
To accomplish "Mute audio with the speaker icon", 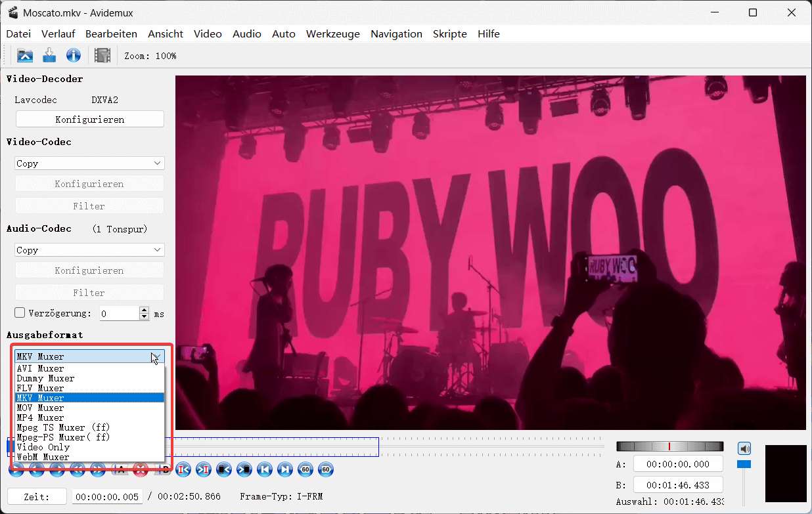I will coord(744,449).
